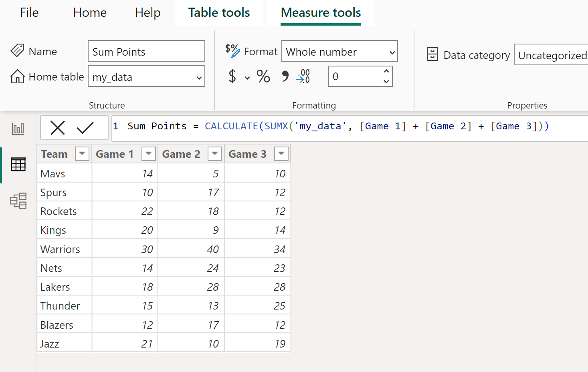The height and width of the screenshot is (372, 588).
Task: Click the Sum Points name field
Action: click(x=146, y=51)
